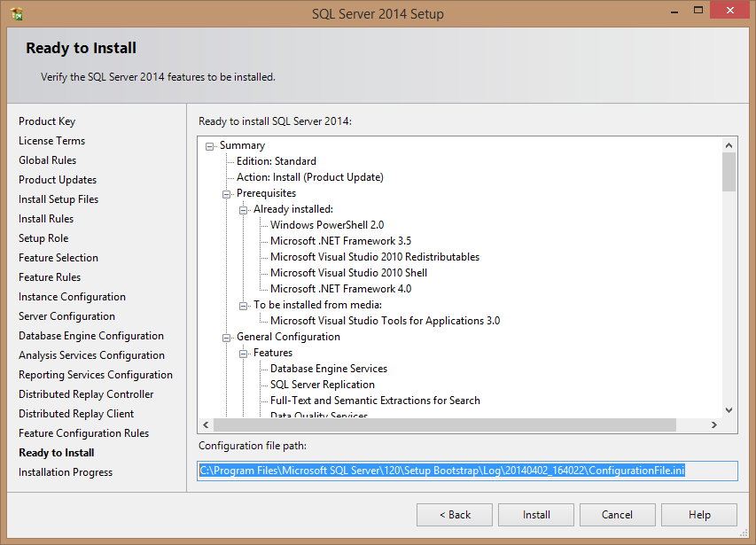Open Help for setup
The width and height of the screenshot is (756, 545).
pyautogui.click(x=698, y=515)
